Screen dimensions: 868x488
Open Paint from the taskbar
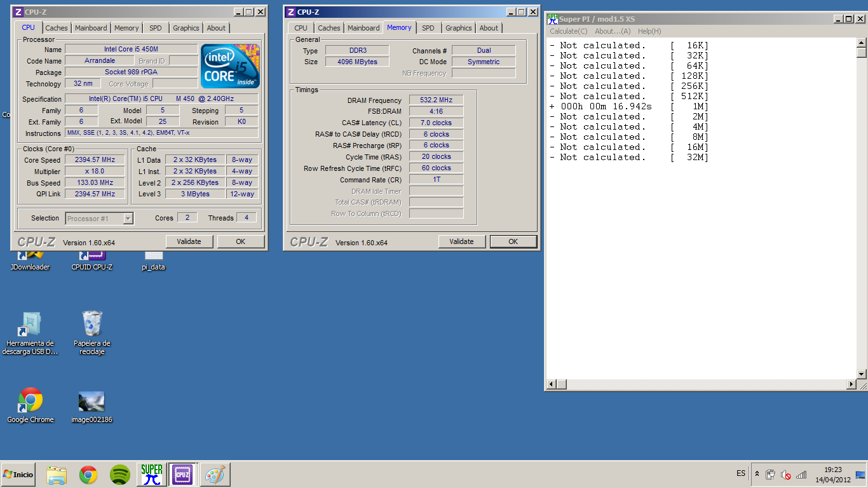[215, 475]
